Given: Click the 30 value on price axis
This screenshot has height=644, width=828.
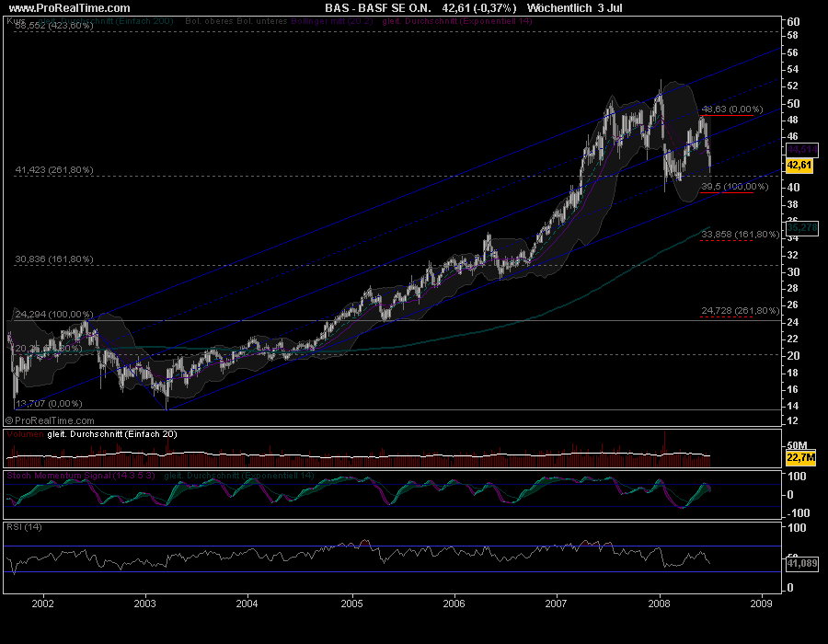Looking at the screenshot, I should click(x=793, y=271).
